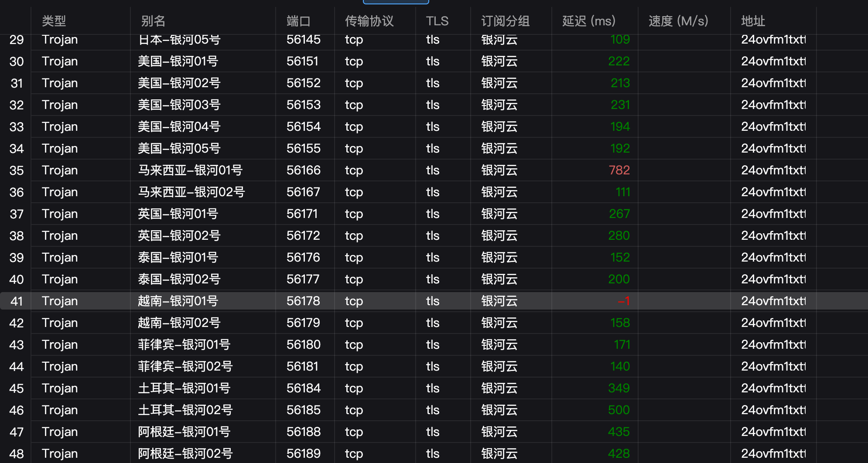
Task: Click the 类型 column header
Action: [53, 20]
